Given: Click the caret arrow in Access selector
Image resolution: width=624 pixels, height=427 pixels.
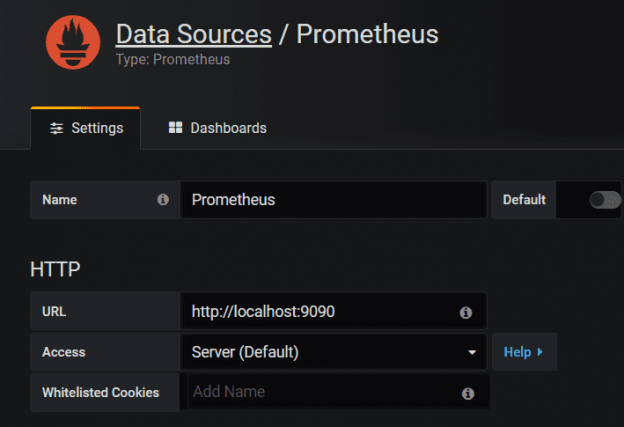Looking at the screenshot, I should (471, 353).
